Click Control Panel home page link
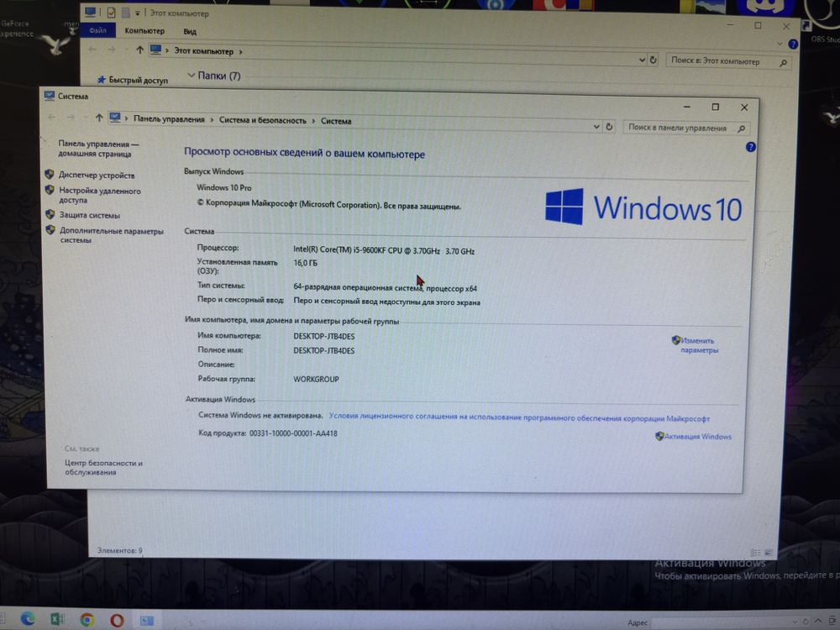The width and height of the screenshot is (840, 630). (x=98, y=149)
